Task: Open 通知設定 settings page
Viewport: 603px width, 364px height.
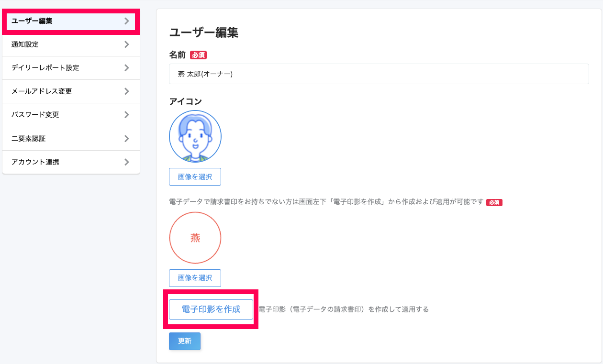Action: point(71,44)
